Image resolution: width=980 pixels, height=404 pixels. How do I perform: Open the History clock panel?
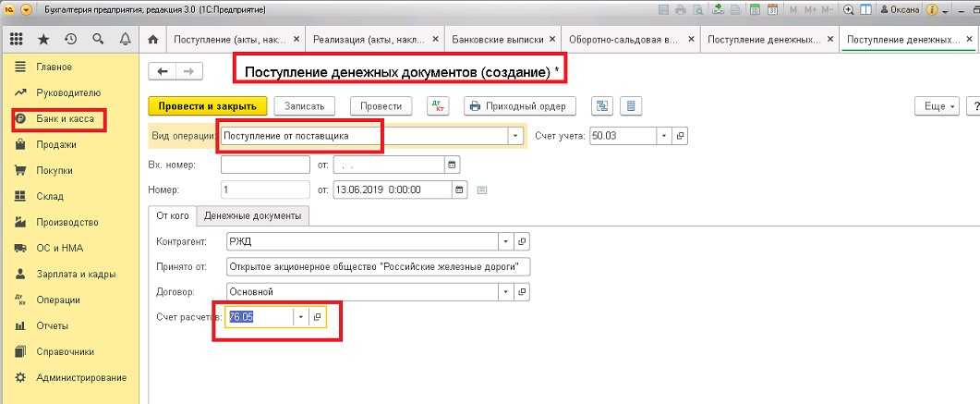pyautogui.click(x=70, y=39)
